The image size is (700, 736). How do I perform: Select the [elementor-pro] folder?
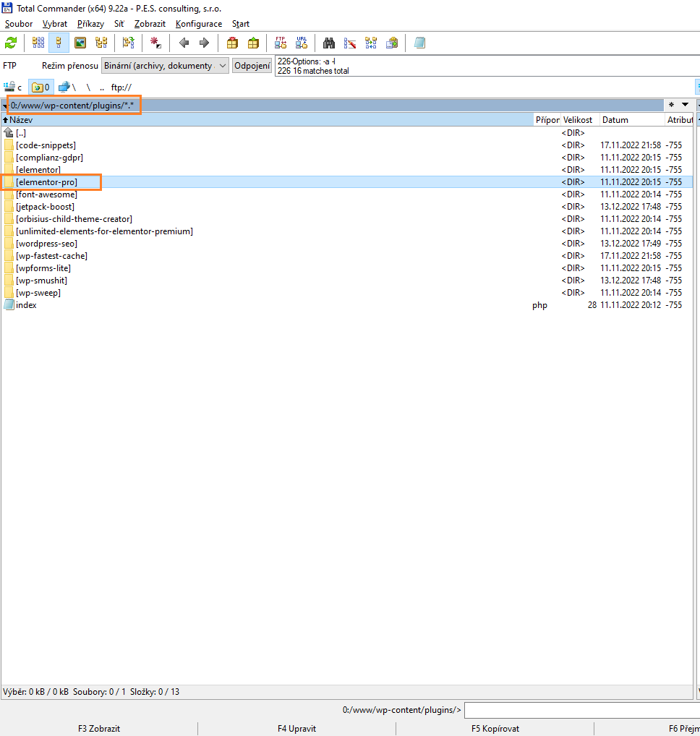(347, 181)
